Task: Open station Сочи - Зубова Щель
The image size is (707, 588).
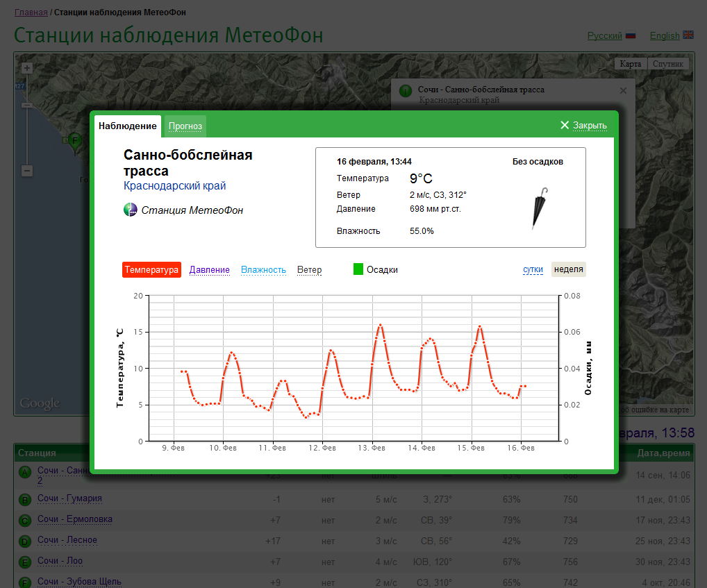Action: (79, 581)
